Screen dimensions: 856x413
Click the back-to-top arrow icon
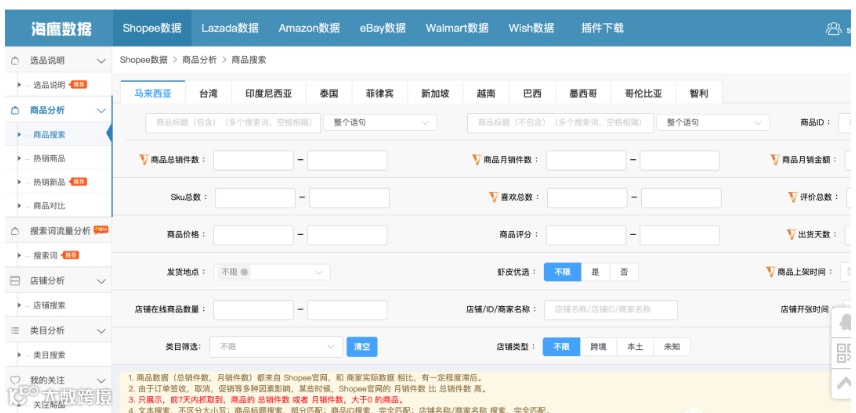(845, 383)
